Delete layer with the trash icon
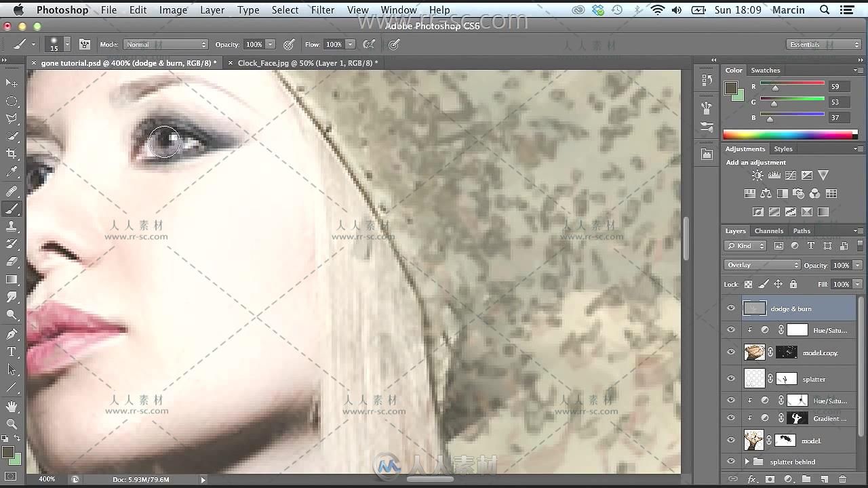This screenshot has height=488, width=868. coord(843,479)
